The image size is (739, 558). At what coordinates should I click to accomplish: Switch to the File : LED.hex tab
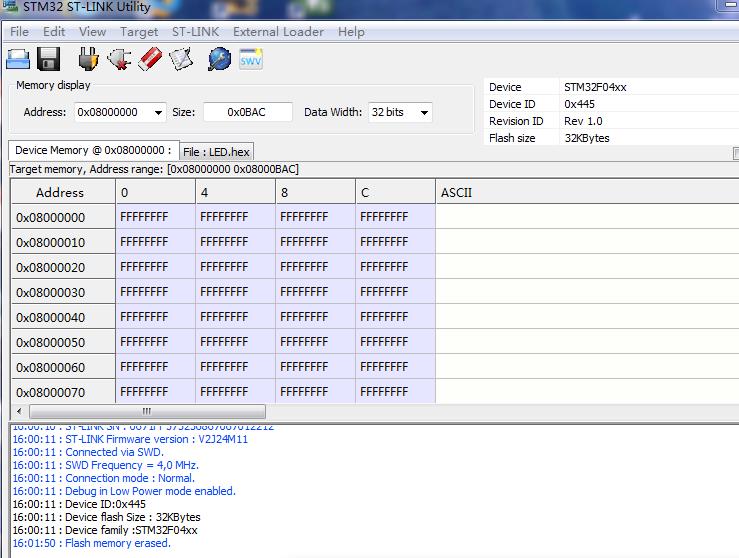coord(216,151)
